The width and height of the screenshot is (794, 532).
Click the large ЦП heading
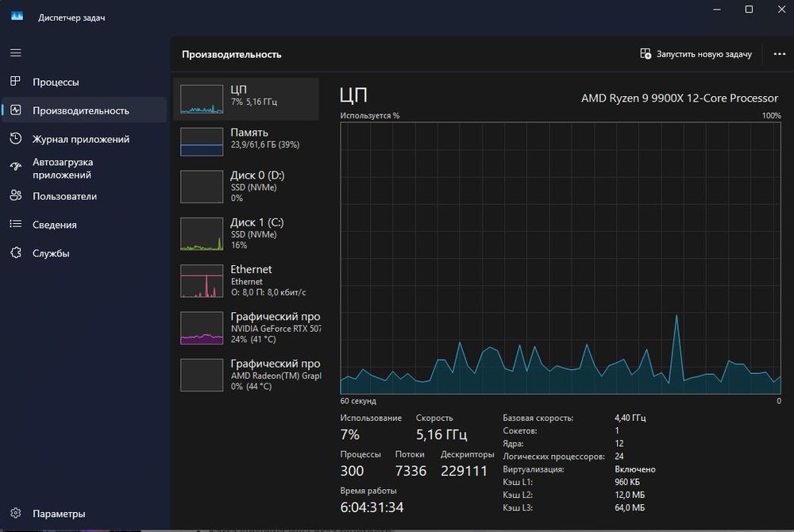click(x=353, y=95)
